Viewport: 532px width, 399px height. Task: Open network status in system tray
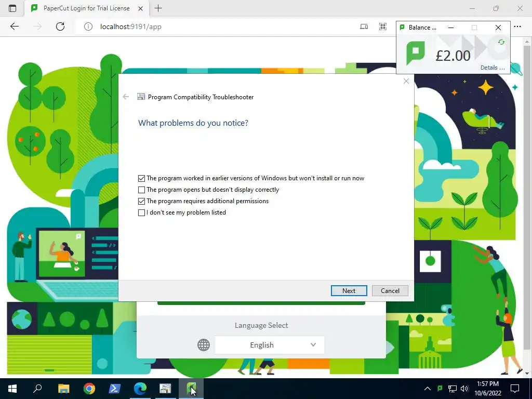pos(453,389)
